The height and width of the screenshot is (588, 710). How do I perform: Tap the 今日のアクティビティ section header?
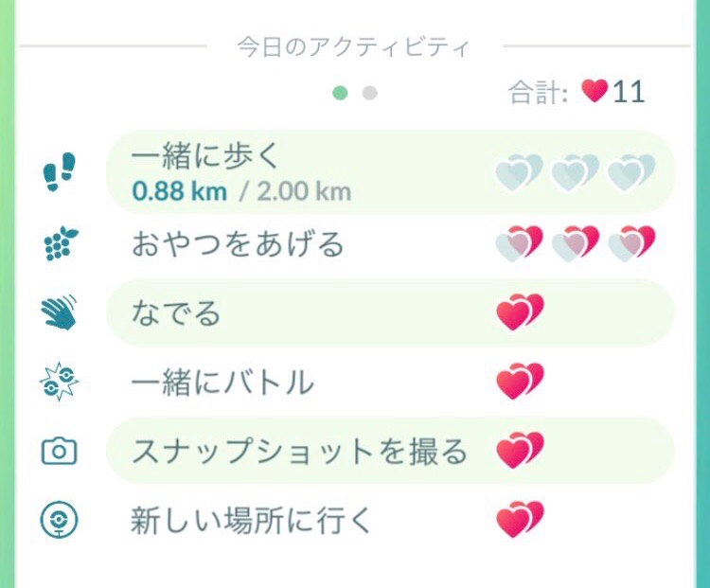point(353,47)
